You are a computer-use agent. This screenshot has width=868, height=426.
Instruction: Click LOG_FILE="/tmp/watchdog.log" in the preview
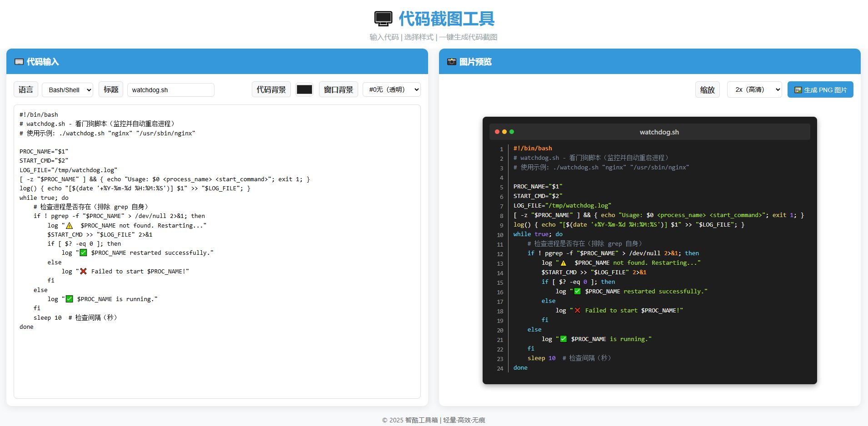(x=563, y=206)
